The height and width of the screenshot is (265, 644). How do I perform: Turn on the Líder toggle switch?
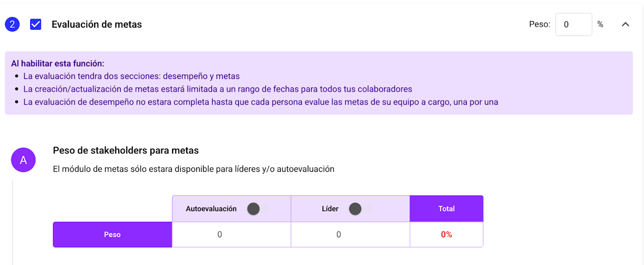[360, 209]
